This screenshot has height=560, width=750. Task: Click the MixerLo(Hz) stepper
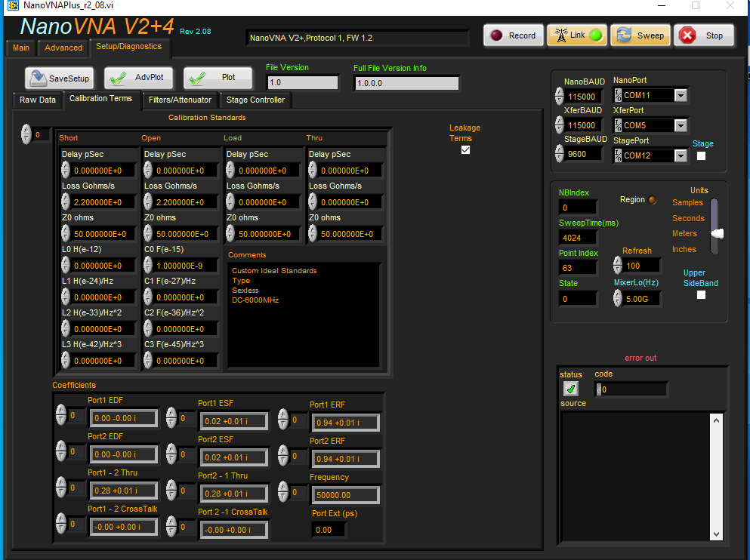click(618, 298)
